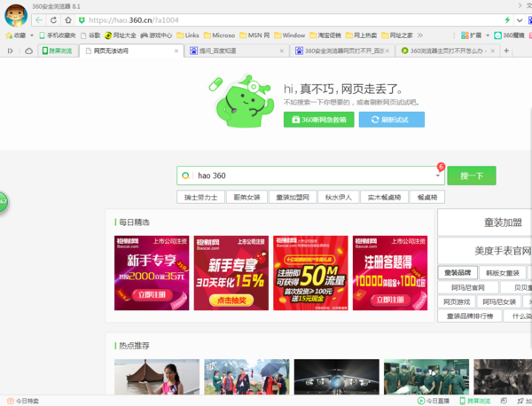The height and width of the screenshot is (406, 532).
Task: Open the 50M流量 ad banner
Action: click(310, 273)
